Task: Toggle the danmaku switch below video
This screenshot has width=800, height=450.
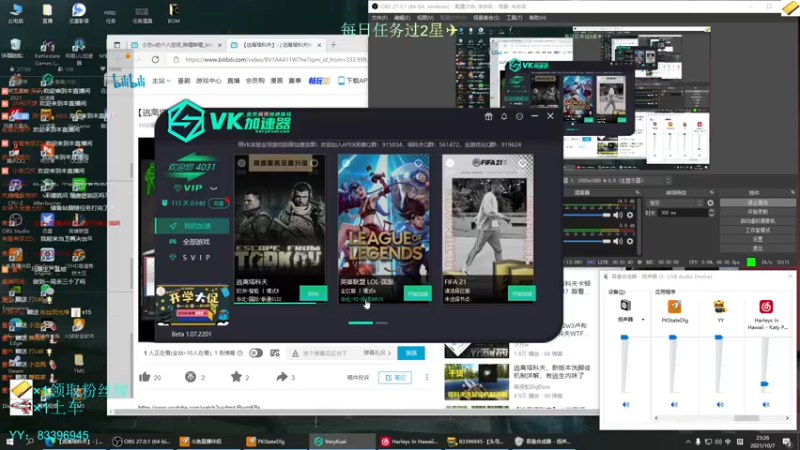Action: 256,353
